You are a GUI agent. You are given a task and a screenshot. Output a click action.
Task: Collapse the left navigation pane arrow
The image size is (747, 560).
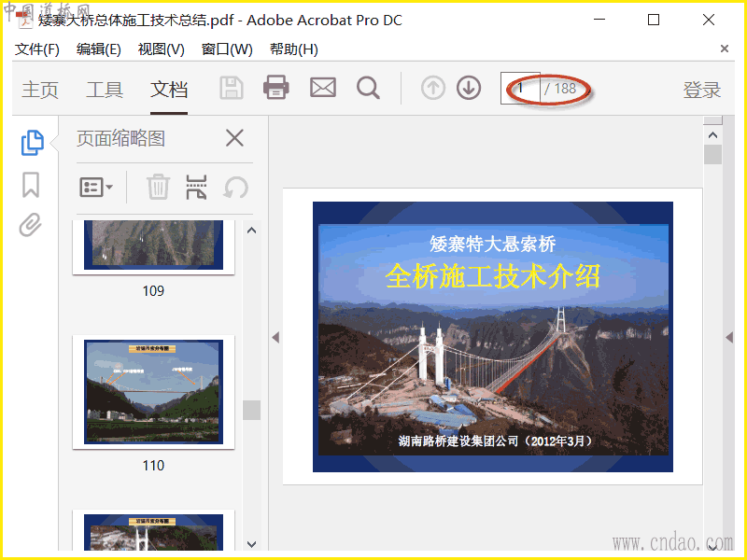(x=275, y=337)
